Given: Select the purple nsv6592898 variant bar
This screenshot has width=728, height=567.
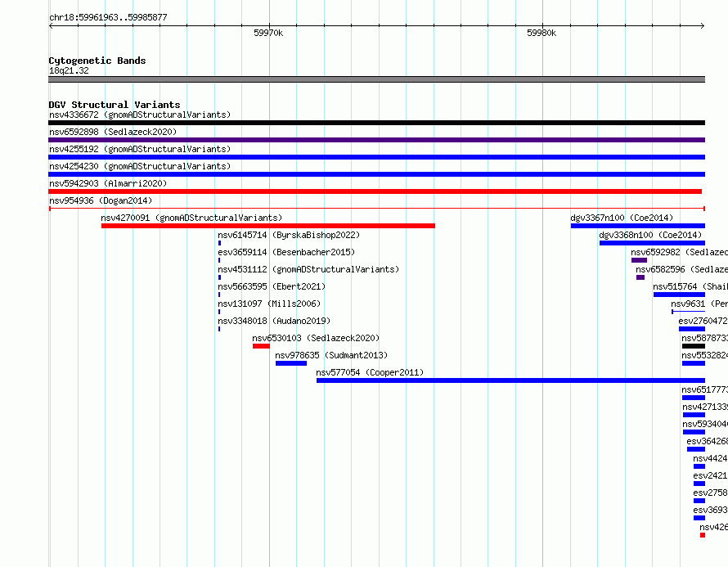Looking at the screenshot, I should pyautogui.click(x=376, y=140).
